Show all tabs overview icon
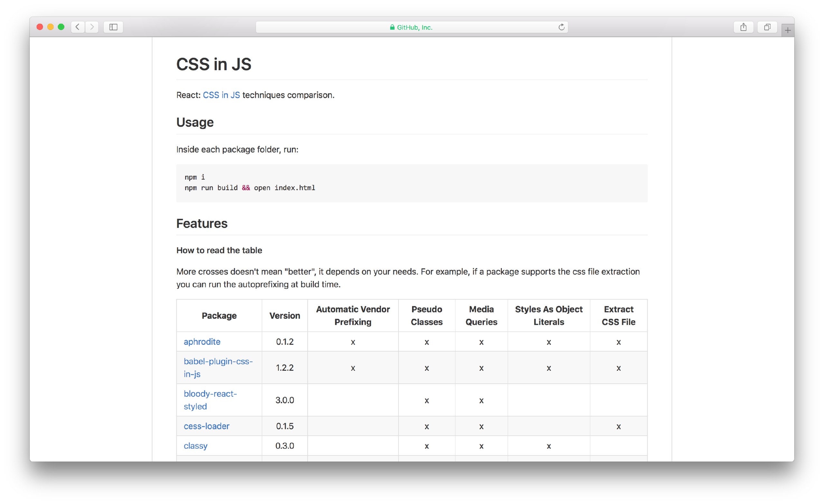The image size is (824, 504). 767,27
